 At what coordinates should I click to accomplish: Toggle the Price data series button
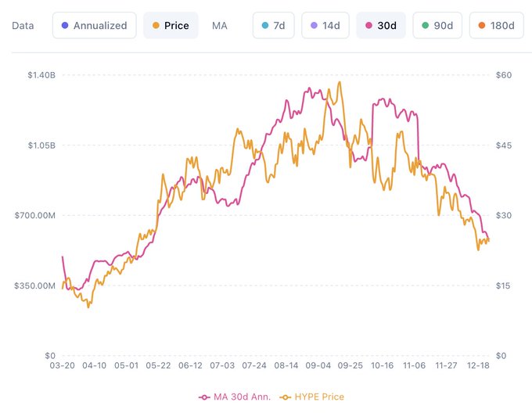[x=171, y=25]
